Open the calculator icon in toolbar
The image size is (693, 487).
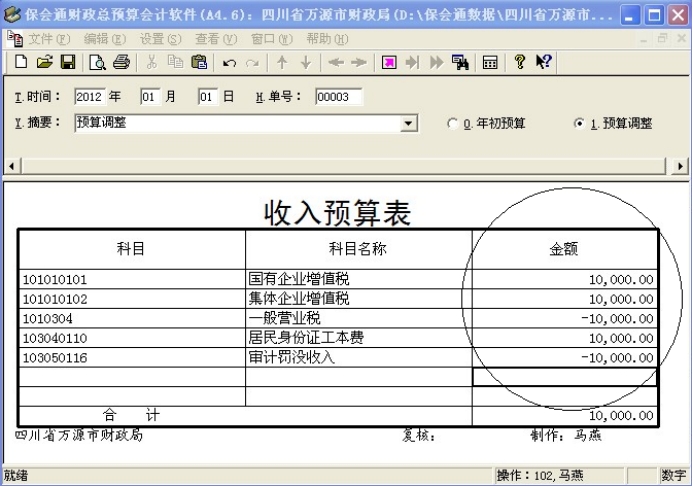[x=490, y=62]
